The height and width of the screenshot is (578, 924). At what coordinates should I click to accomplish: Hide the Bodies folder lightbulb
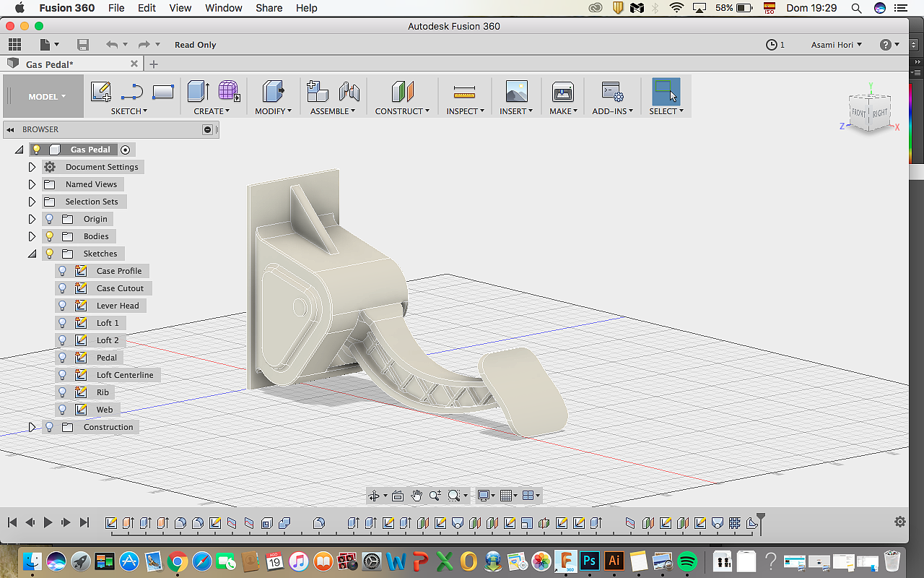[x=50, y=236]
